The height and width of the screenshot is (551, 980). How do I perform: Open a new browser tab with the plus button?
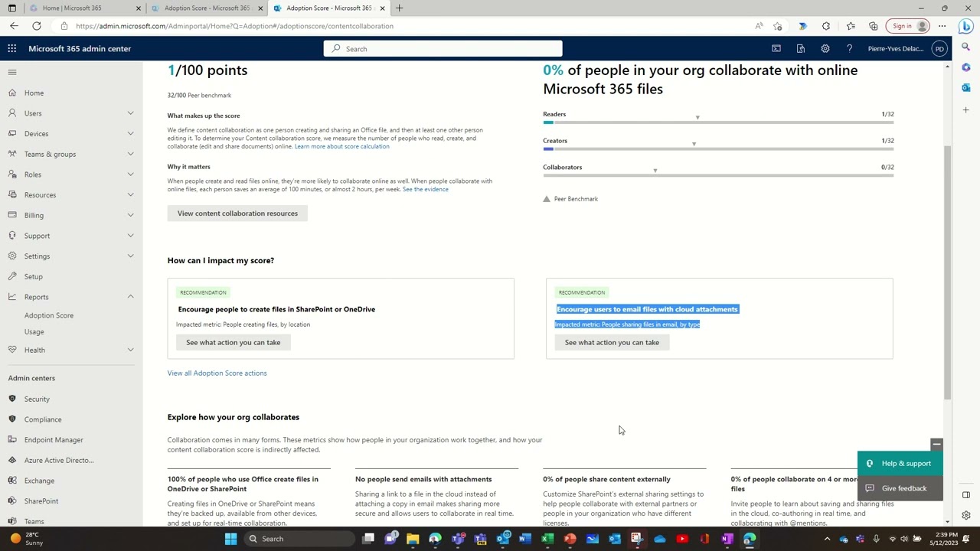click(x=399, y=8)
